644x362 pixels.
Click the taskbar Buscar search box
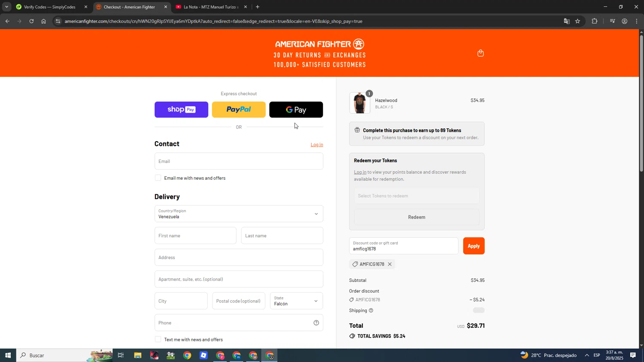pyautogui.click(x=64, y=355)
